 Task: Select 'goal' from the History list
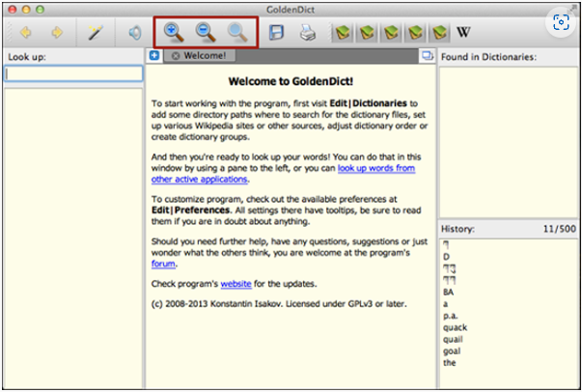(453, 350)
